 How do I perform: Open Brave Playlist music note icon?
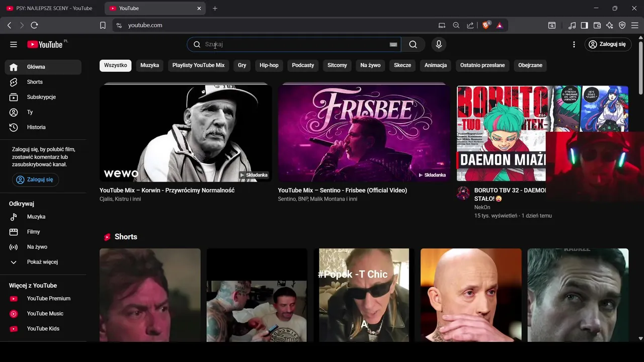572,25
